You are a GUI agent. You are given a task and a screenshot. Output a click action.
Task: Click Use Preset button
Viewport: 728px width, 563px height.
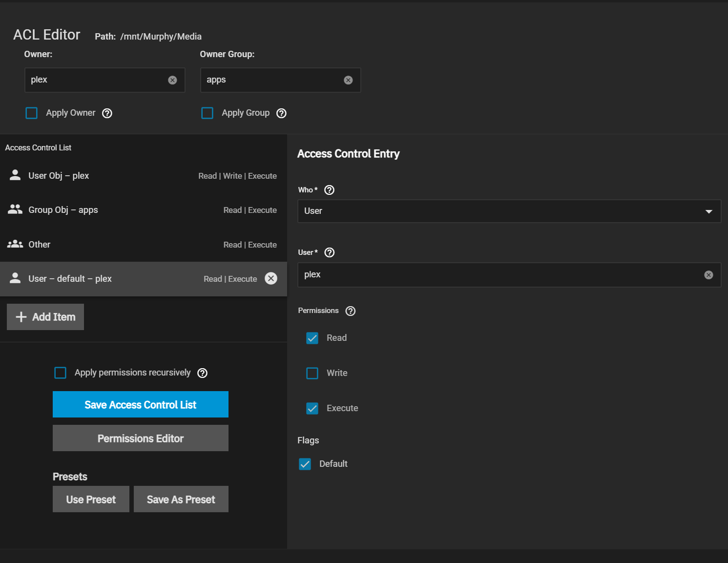(x=91, y=499)
